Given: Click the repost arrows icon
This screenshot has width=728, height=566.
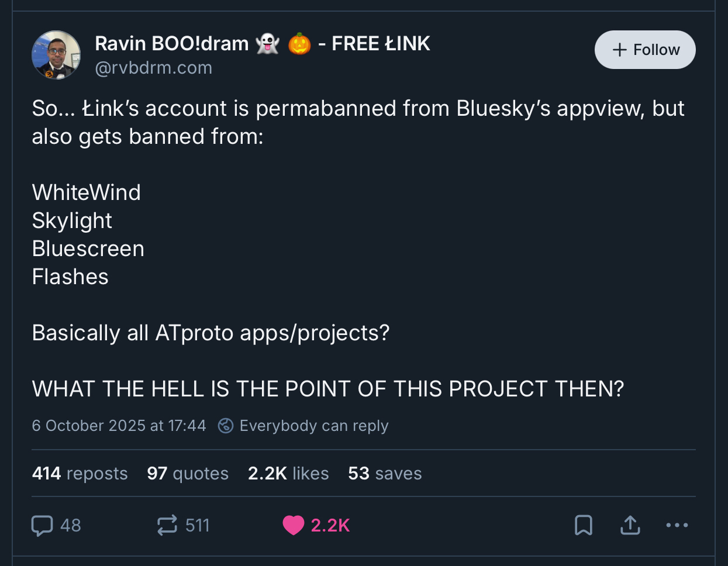Looking at the screenshot, I should click(167, 526).
